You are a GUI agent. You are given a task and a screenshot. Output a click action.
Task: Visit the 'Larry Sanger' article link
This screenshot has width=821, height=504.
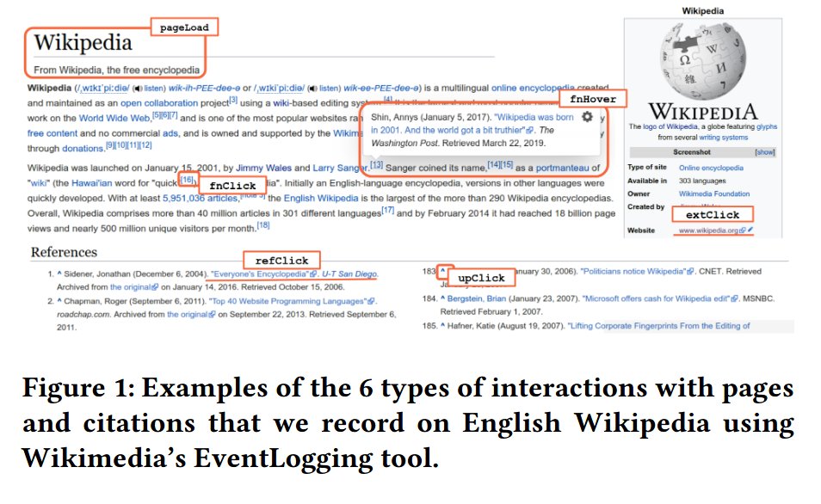340,168
